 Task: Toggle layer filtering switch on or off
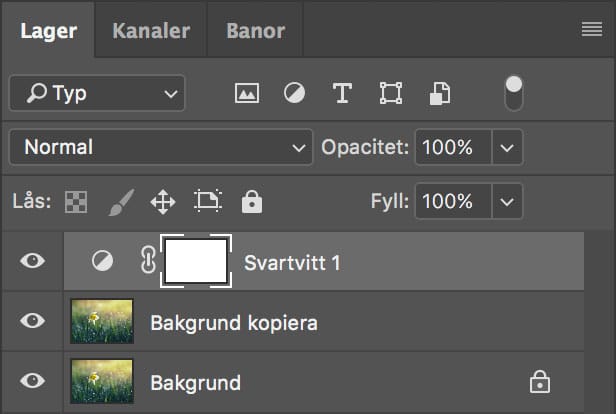514,93
